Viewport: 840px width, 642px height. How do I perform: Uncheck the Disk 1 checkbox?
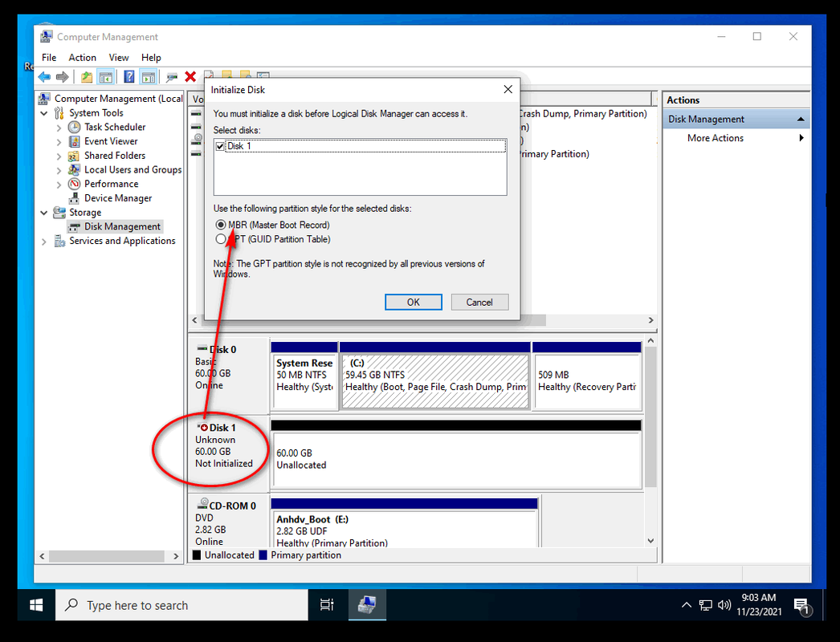[x=220, y=146]
